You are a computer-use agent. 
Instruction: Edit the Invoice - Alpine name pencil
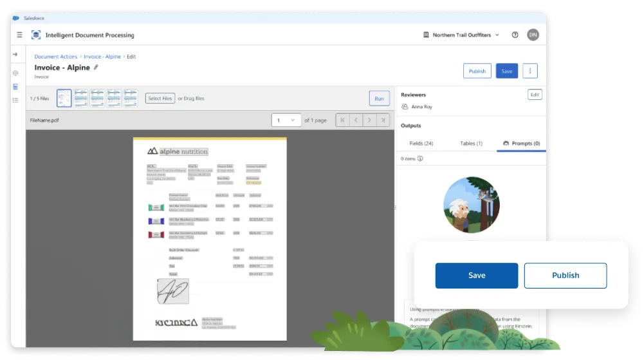click(x=96, y=67)
